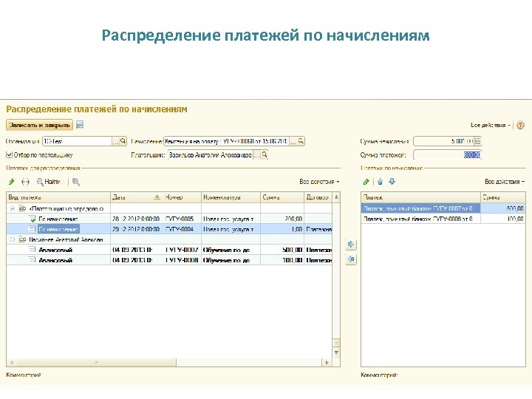The height and width of the screenshot is (399, 532).
Task: Click the folder icon of the first group row
Action: tap(22, 208)
